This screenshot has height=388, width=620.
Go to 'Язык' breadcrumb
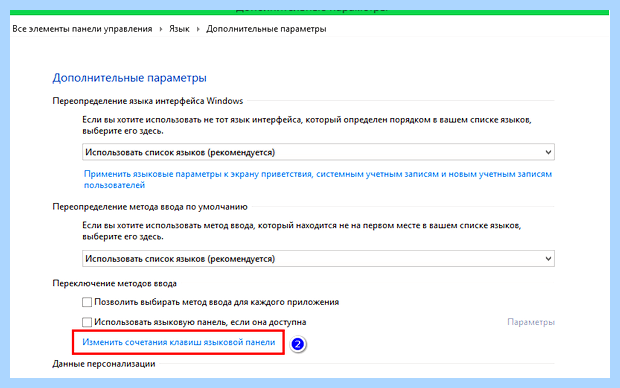(179, 29)
